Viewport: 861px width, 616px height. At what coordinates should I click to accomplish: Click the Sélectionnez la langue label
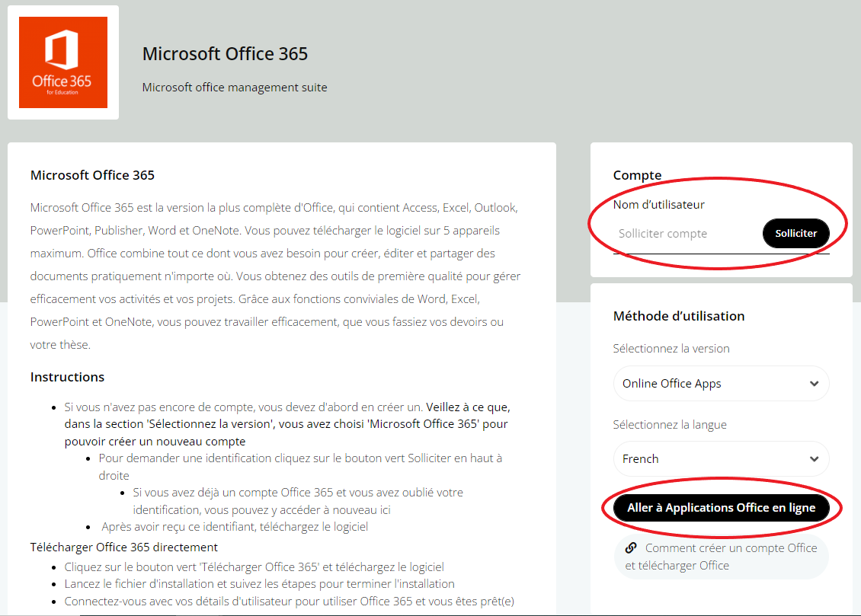[669, 425]
